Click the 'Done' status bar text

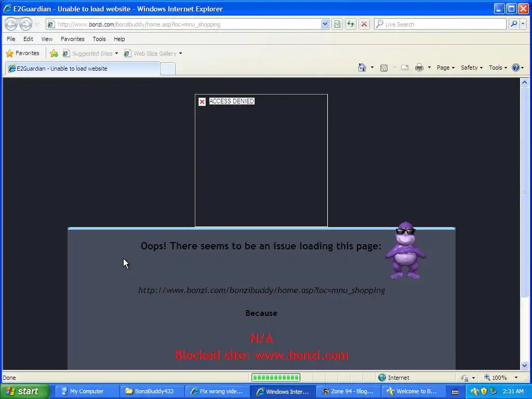(9, 378)
